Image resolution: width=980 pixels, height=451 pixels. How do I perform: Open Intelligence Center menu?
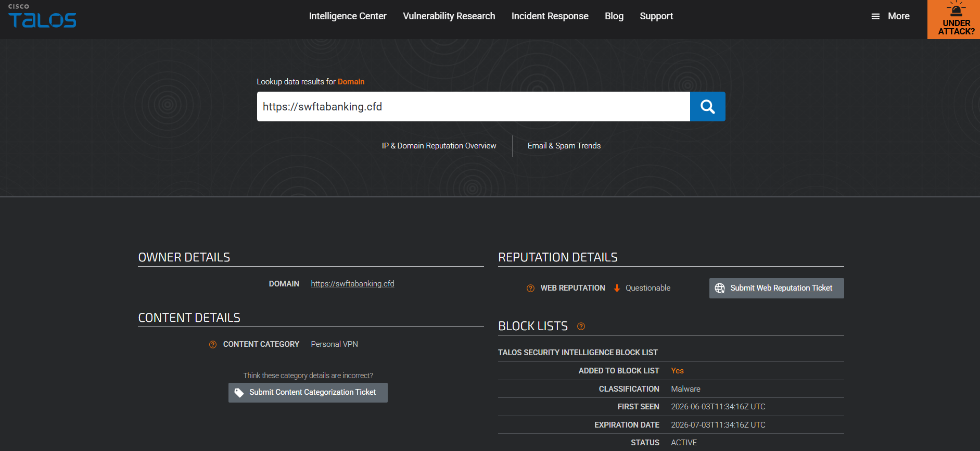coord(348,16)
